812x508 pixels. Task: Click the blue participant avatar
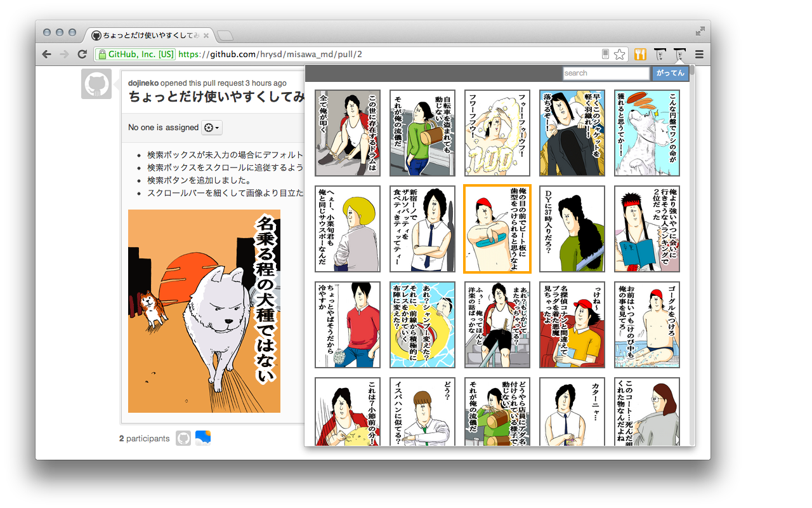(x=203, y=438)
